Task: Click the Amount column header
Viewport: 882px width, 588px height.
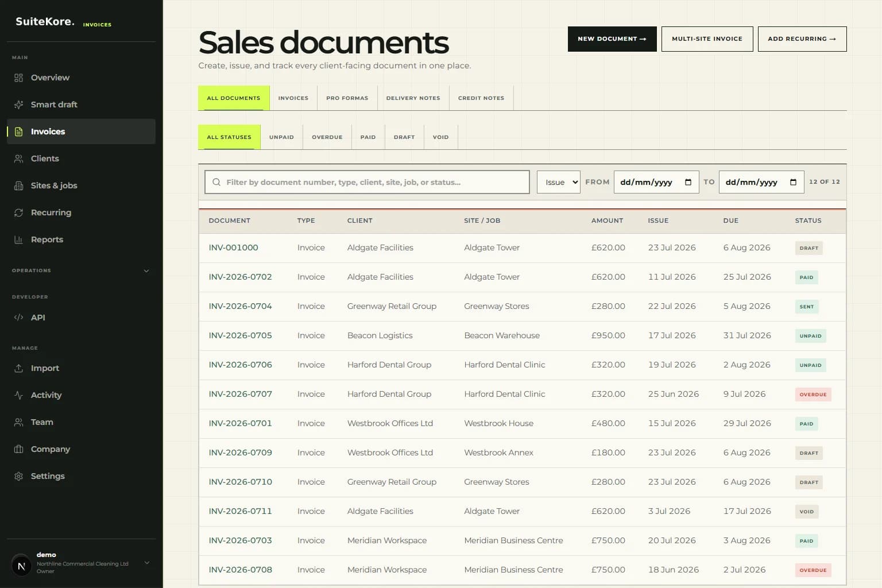Action: pyautogui.click(x=607, y=220)
